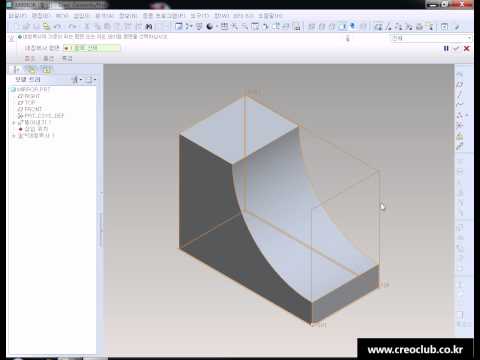The width and height of the screenshot is (480, 360).
Task: Open the sphere Appearance Gallery icon
Action: tap(210, 27)
